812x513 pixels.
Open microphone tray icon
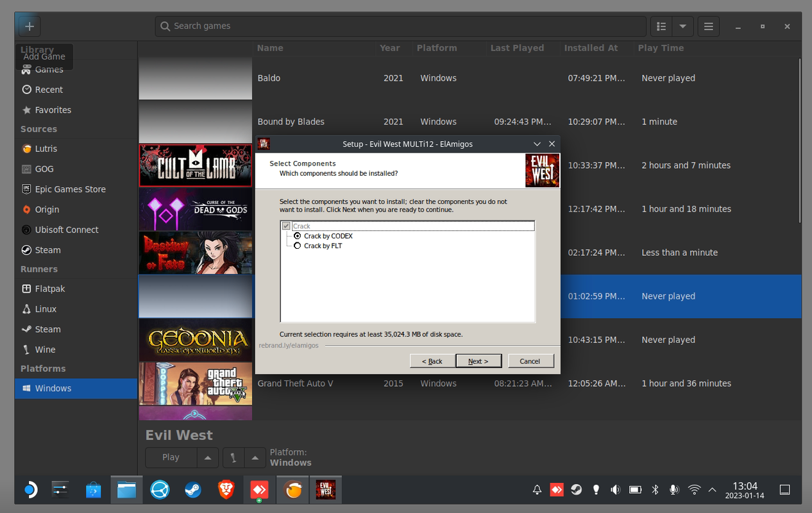[x=674, y=490]
